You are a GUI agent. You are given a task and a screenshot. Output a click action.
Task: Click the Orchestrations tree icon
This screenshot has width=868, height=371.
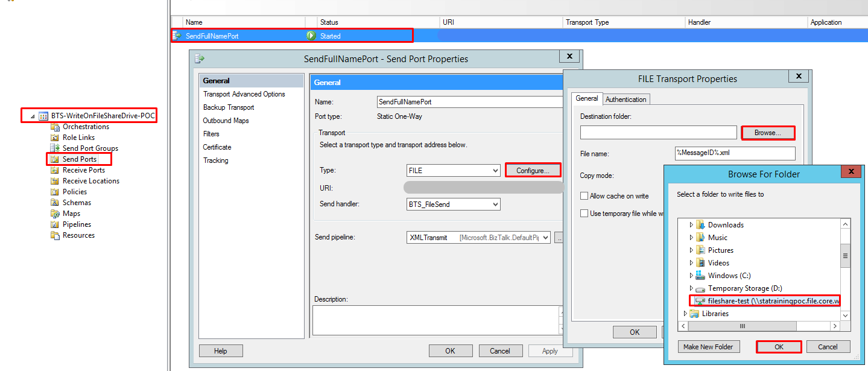[55, 127]
